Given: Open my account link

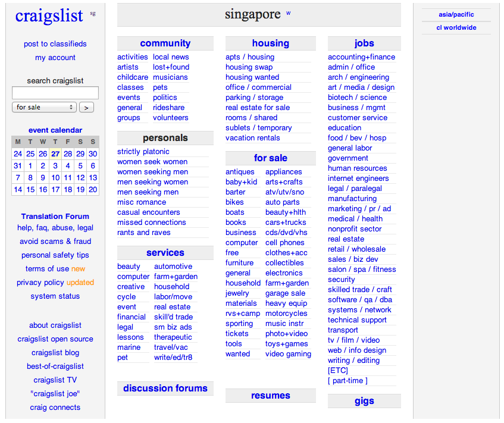Looking at the screenshot, I should pos(55,58).
